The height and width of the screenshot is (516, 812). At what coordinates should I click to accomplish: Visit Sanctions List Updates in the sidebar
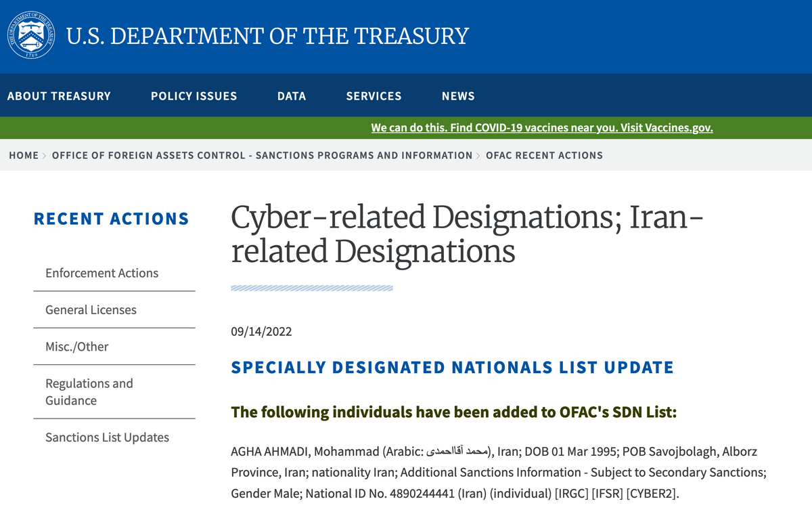tap(107, 437)
